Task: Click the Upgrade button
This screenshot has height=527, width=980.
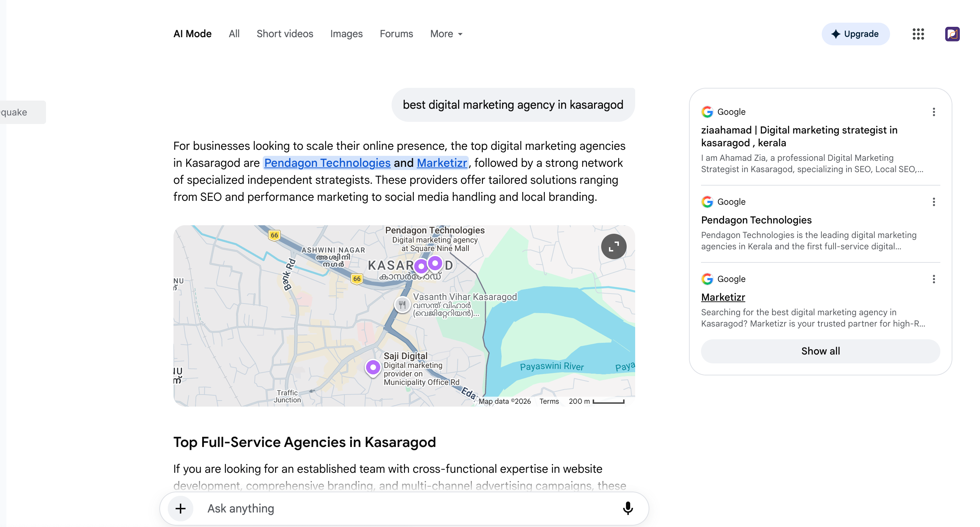Action: click(x=855, y=34)
